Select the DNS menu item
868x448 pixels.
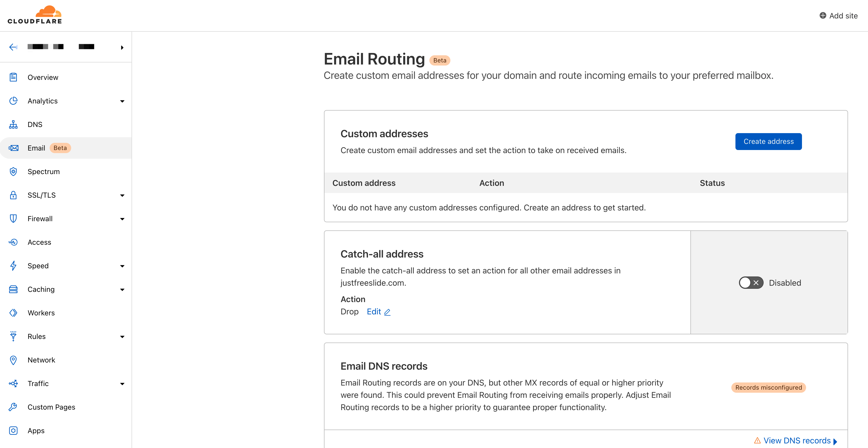coord(34,124)
